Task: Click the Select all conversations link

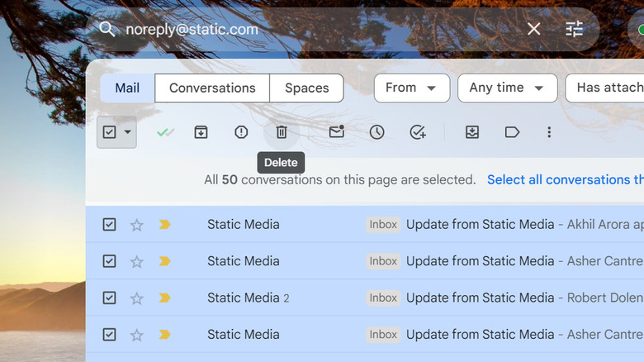Action: (x=565, y=179)
